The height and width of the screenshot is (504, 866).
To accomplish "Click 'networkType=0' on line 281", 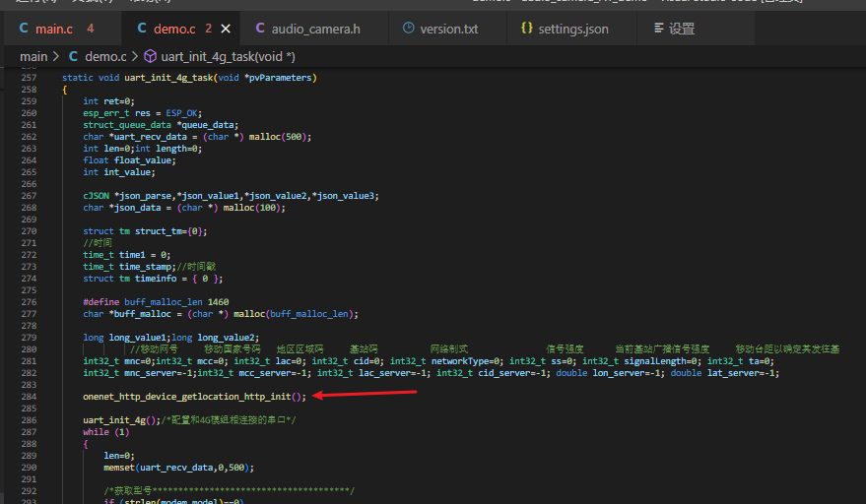I will pos(464,361).
